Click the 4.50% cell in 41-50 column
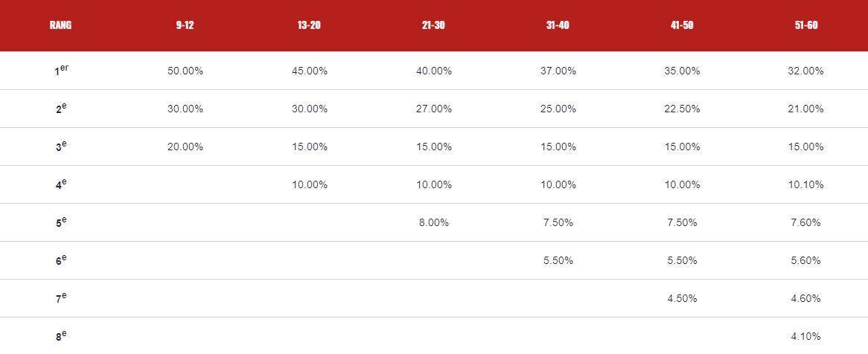 tap(682, 299)
